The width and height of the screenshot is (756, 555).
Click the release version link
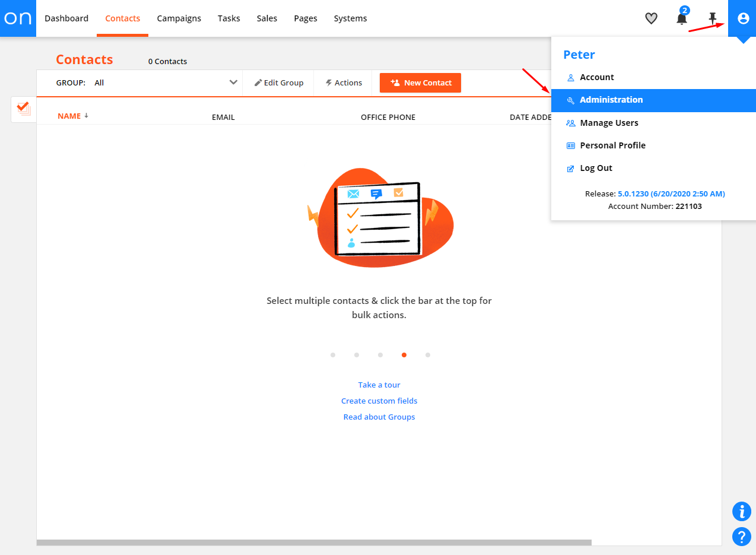tap(671, 194)
